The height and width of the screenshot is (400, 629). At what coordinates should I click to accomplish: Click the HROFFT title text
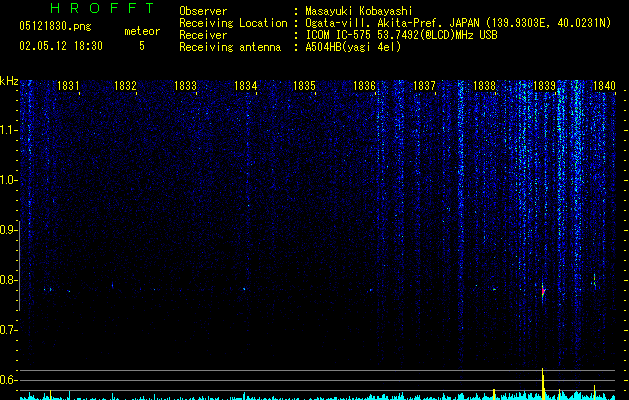tap(103, 8)
